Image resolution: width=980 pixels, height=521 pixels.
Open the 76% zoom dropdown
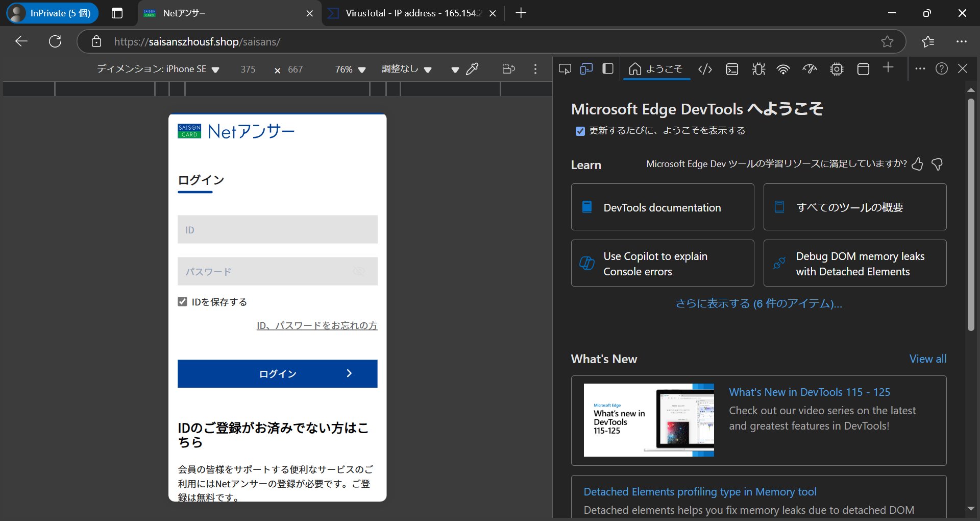point(350,69)
